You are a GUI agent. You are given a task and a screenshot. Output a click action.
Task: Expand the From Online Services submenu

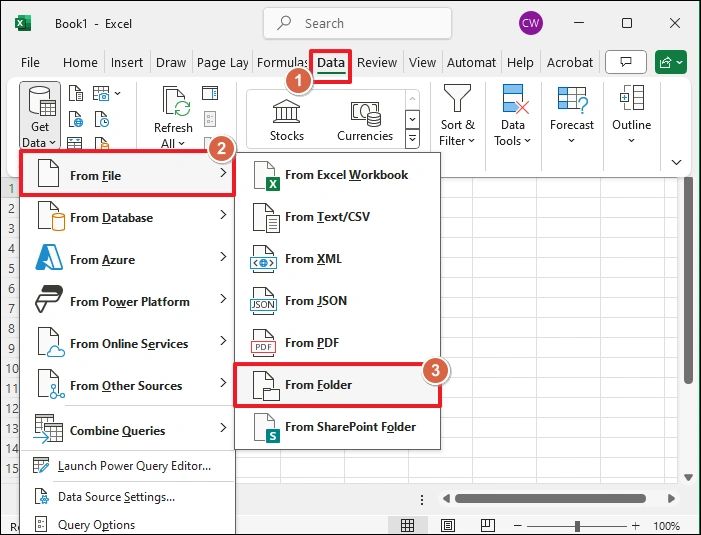coord(128,343)
